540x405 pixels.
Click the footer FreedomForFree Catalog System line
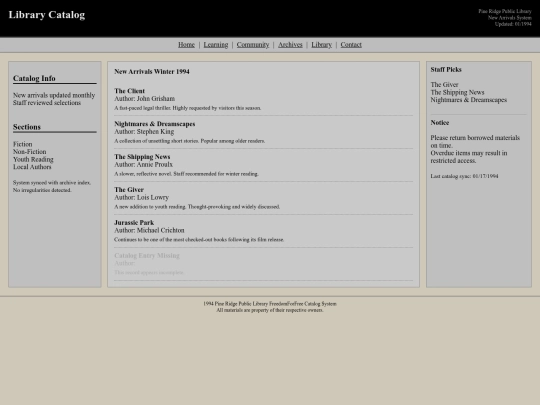[x=270, y=304]
